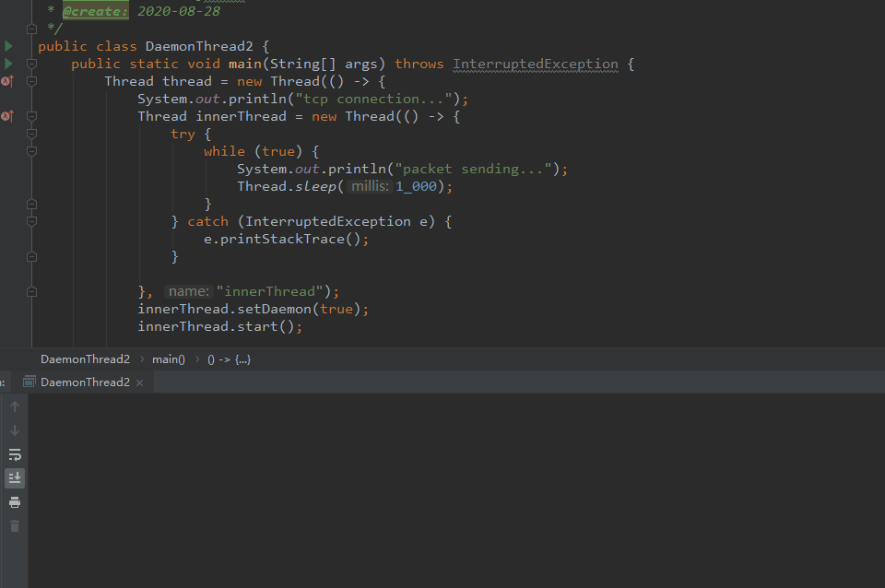
Task: Click the InterruptedException in throws clause
Action: [x=535, y=64]
